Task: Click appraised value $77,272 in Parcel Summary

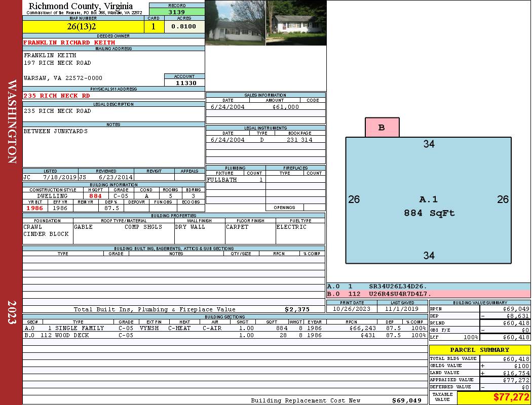Action: [x=516, y=380]
